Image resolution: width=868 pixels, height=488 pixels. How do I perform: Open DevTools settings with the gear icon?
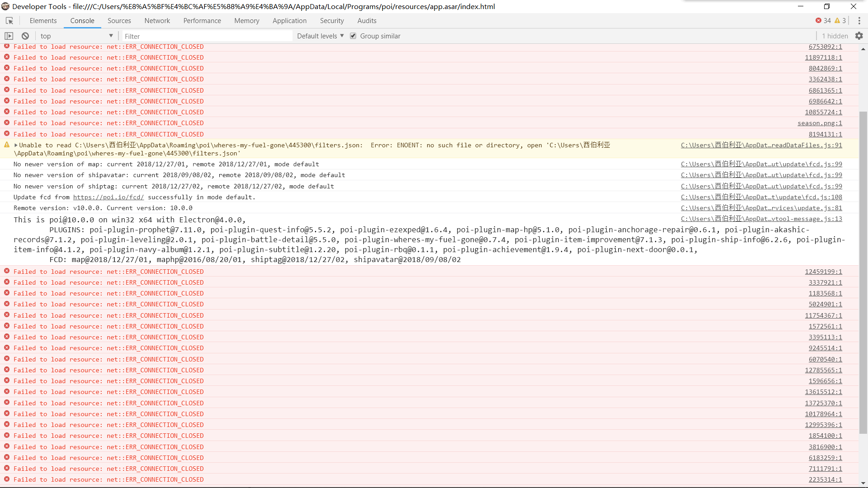click(859, 36)
